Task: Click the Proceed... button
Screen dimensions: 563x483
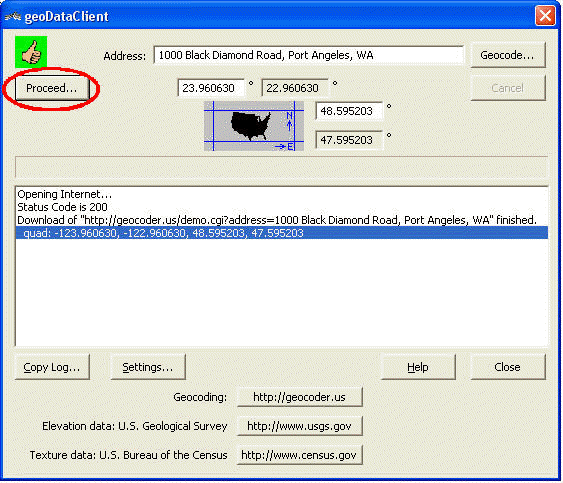Action: coord(52,88)
